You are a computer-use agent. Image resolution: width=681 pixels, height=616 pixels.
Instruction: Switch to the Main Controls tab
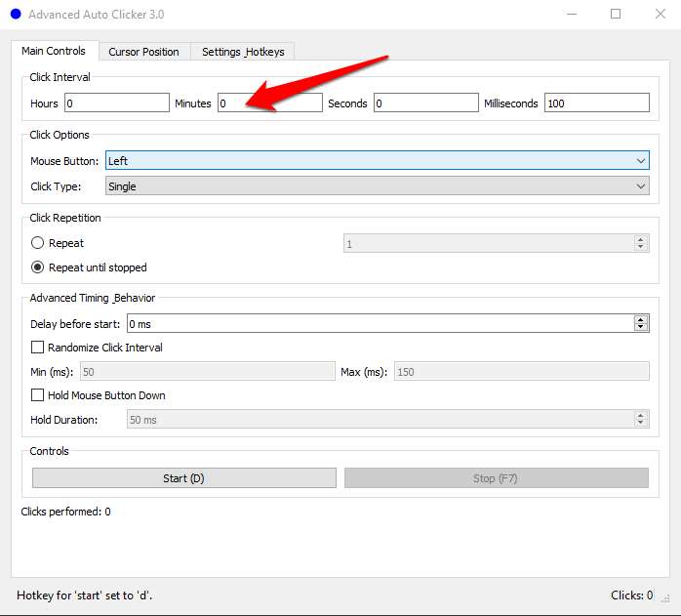pos(54,51)
